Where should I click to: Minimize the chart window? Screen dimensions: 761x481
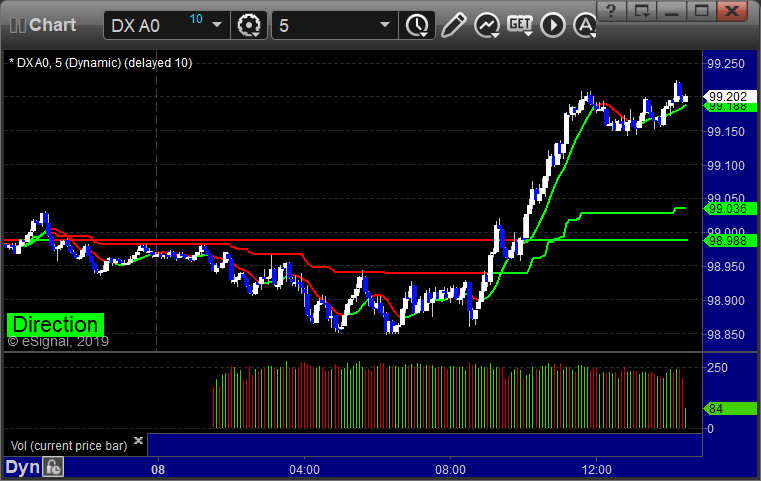pos(671,11)
